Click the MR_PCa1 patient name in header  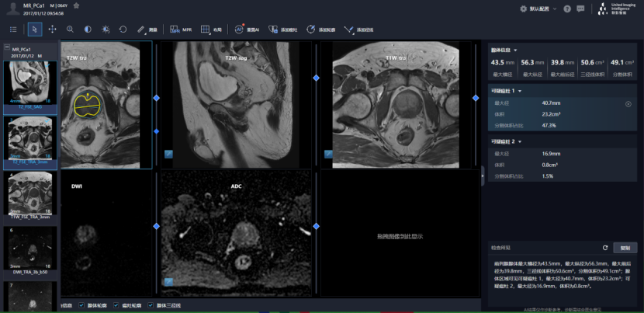(33, 5)
